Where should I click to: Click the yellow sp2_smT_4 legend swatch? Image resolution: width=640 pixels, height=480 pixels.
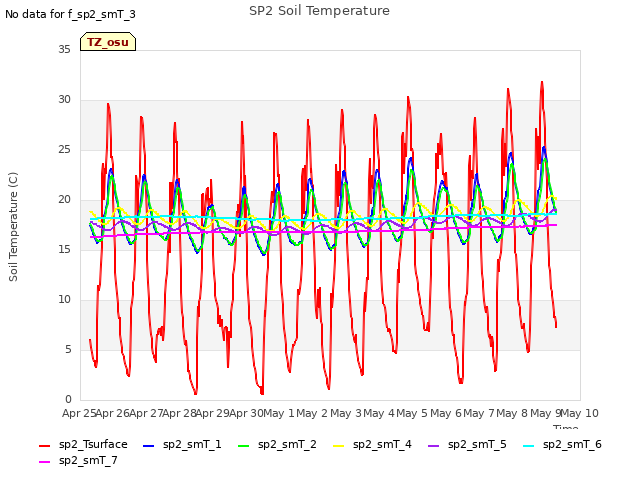coord(338,446)
